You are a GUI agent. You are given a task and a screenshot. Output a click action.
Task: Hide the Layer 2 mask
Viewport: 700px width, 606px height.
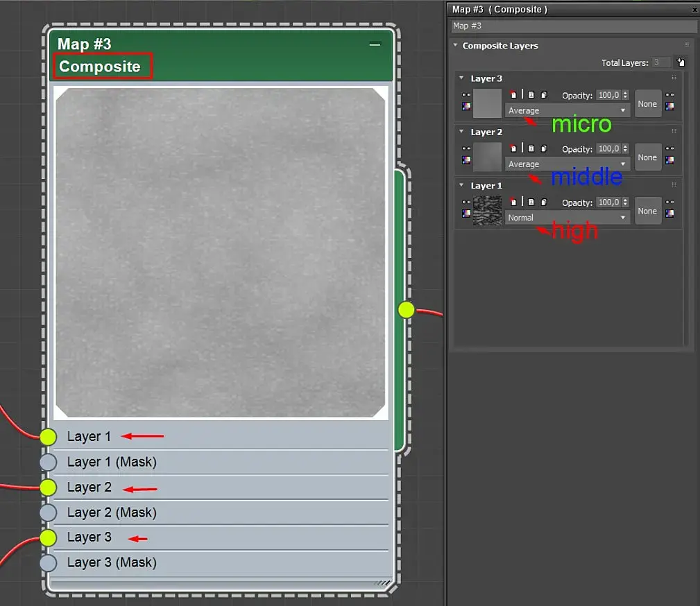click(669, 148)
